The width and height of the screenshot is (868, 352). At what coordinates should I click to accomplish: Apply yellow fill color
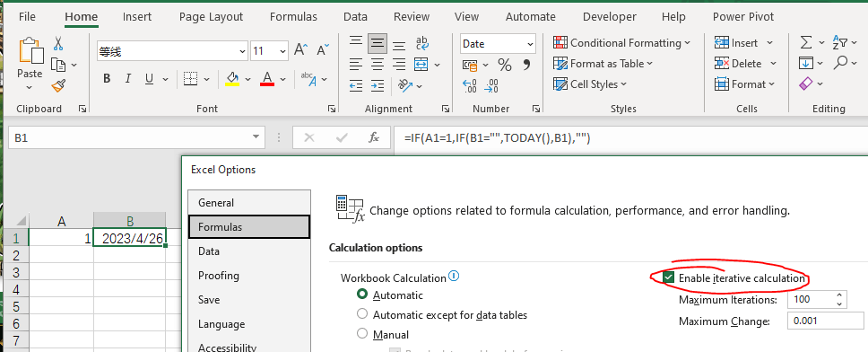click(x=232, y=79)
